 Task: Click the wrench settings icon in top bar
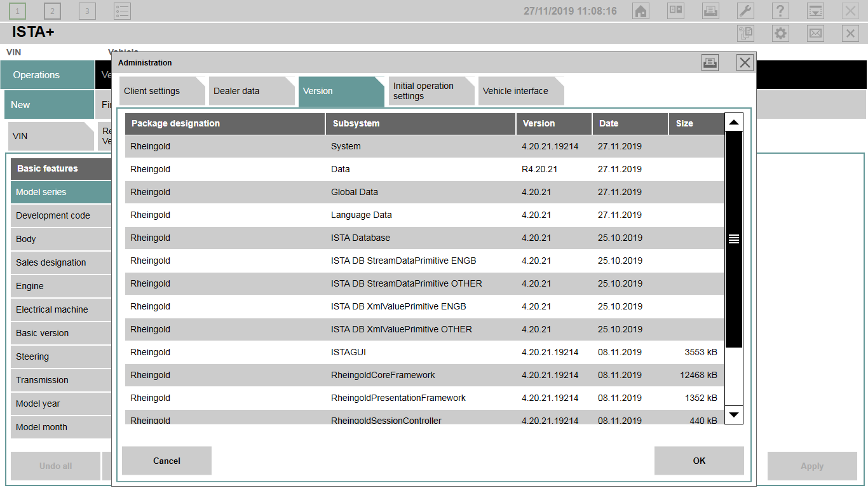745,11
